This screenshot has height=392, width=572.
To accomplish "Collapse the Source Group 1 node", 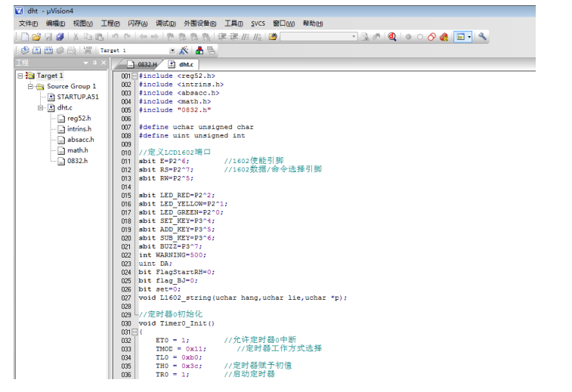I will (31, 86).
